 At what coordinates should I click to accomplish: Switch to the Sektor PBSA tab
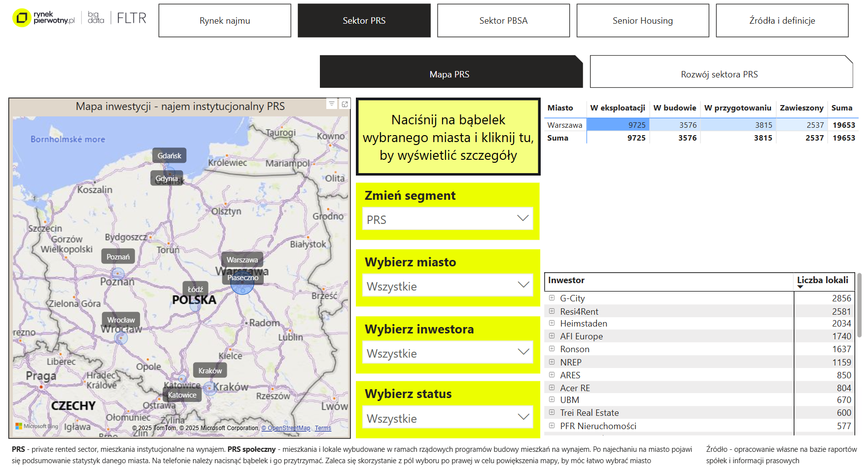[x=503, y=21]
